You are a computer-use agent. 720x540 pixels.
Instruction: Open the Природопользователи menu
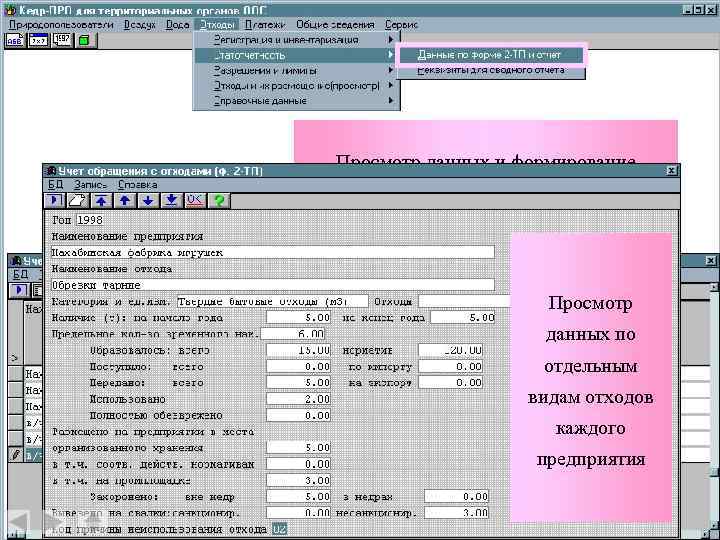tap(61, 25)
